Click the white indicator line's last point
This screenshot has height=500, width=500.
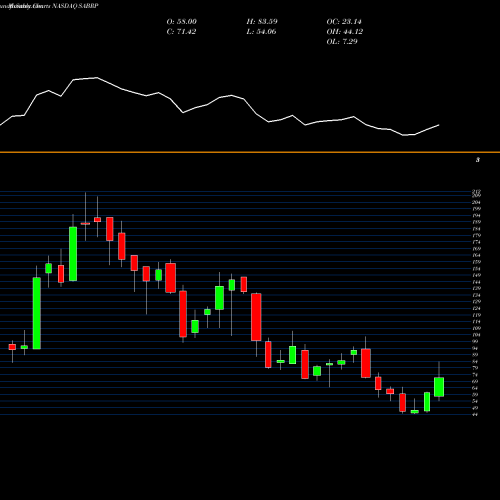[x=439, y=125]
